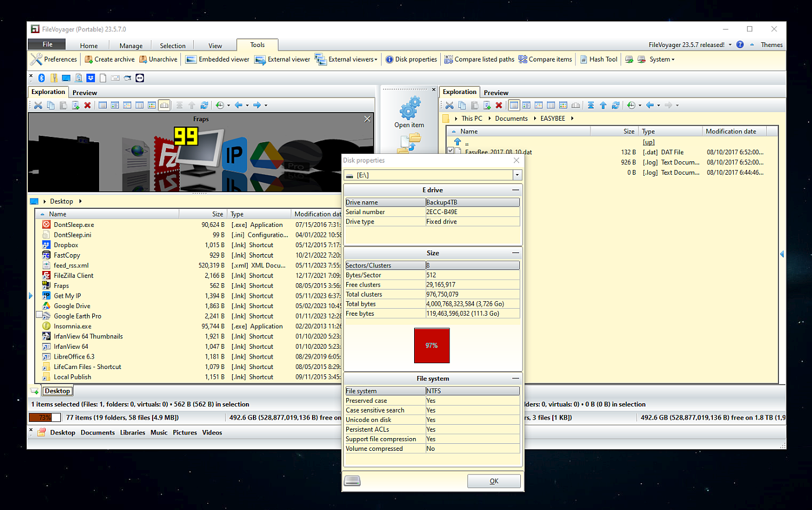Copy selection using left pane copy icon

50,105
